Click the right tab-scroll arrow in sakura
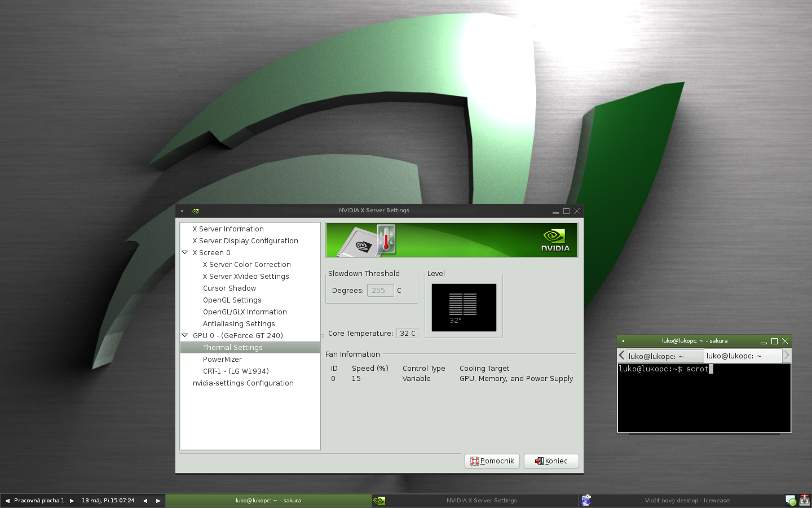Screen dimensions: 812x508 [x=787, y=356]
